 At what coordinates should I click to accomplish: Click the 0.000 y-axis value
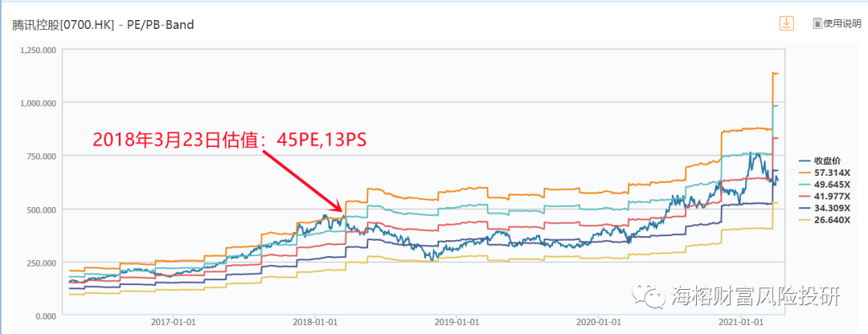click(x=45, y=316)
